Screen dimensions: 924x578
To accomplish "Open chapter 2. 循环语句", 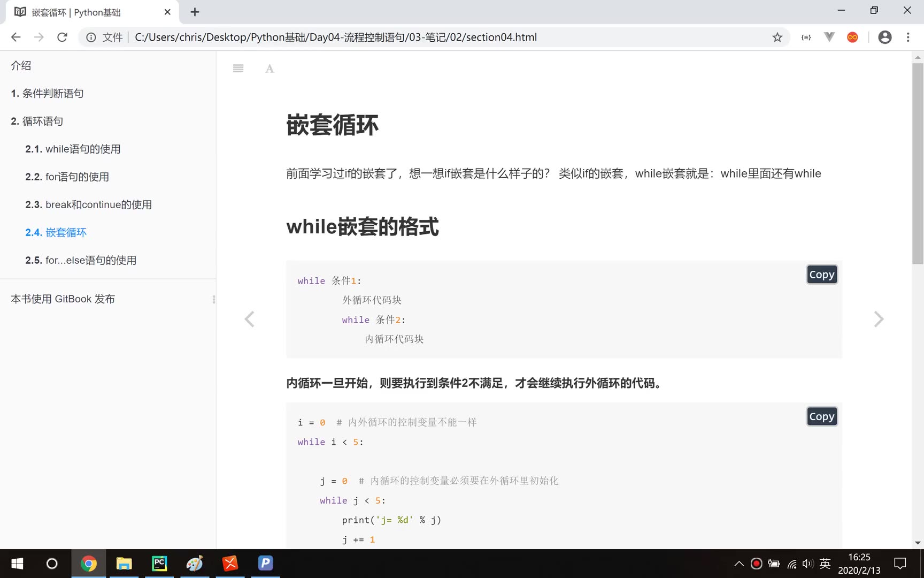I will point(37,121).
